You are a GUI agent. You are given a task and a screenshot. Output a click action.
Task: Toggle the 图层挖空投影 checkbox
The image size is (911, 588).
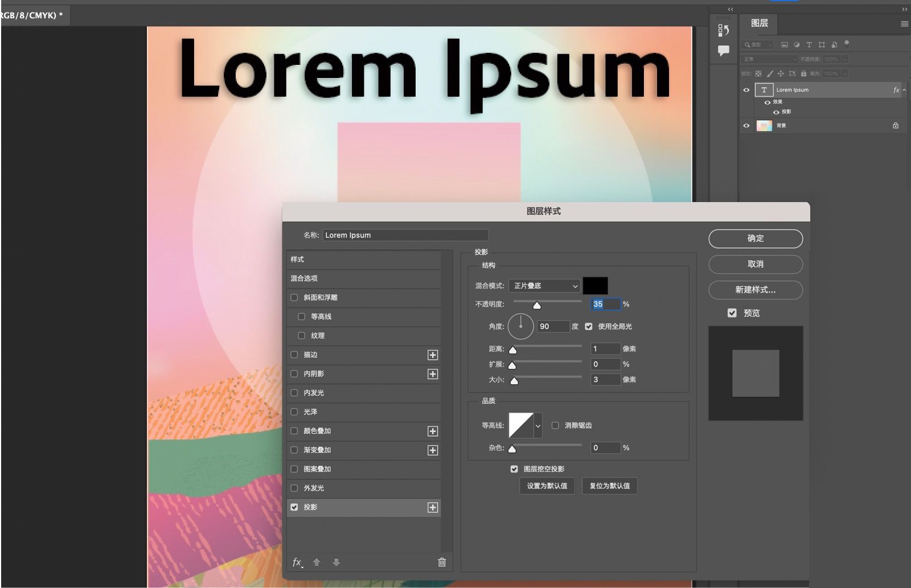(x=514, y=469)
